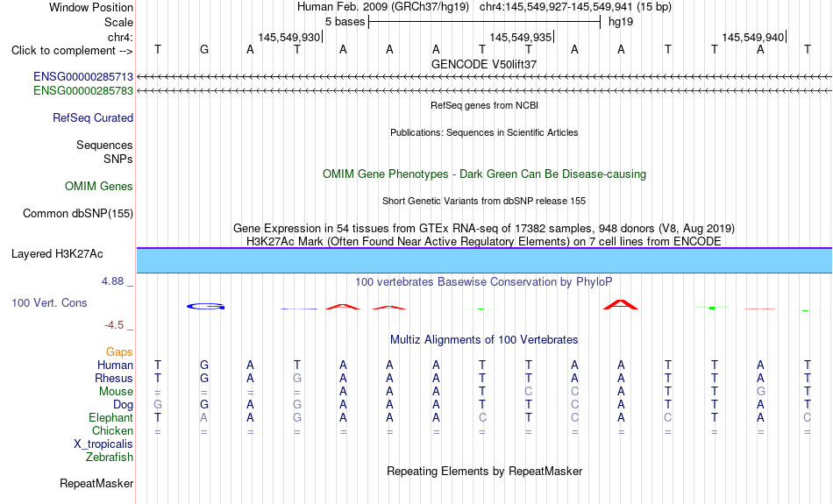Click the Scale row label

(x=119, y=22)
